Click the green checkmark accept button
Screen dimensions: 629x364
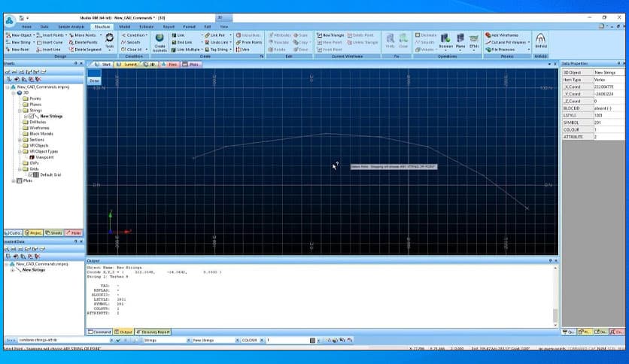click(118, 341)
